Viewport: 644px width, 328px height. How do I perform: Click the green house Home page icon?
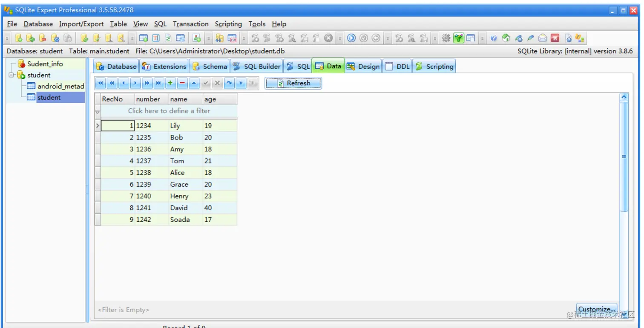(506, 38)
